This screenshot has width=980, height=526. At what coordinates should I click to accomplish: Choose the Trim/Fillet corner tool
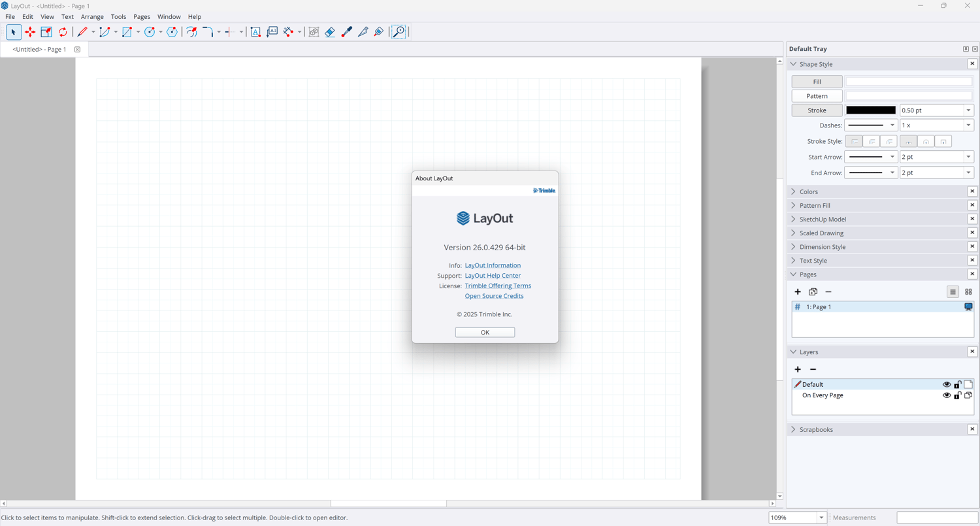click(x=208, y=32)
